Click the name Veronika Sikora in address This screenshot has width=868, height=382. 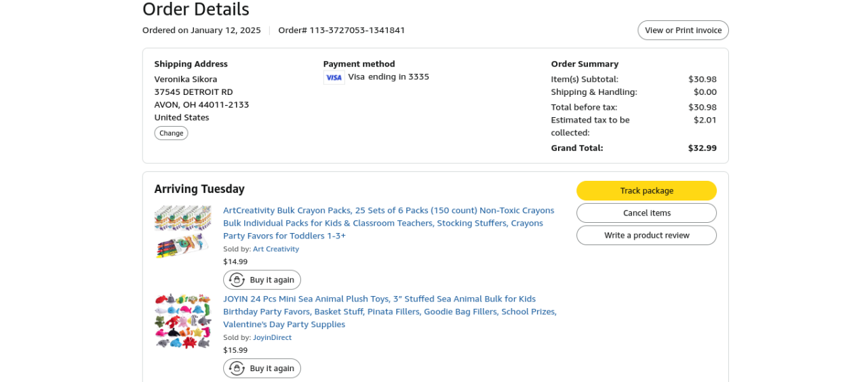(186, 79)
